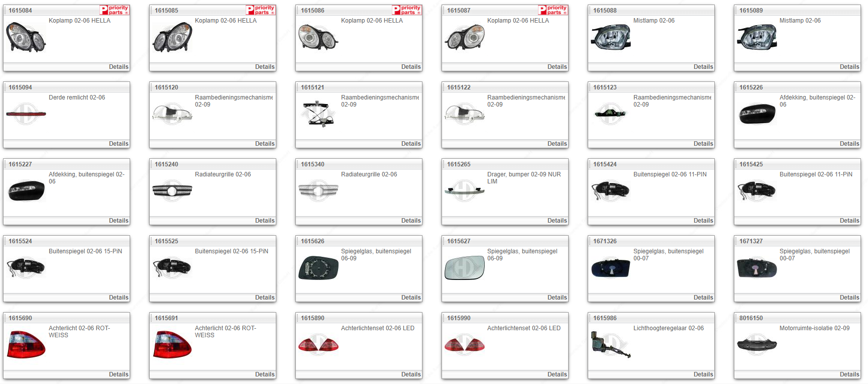
Task: Open the 15-pin mirror image of 1615524
Action: pos(26,267)
